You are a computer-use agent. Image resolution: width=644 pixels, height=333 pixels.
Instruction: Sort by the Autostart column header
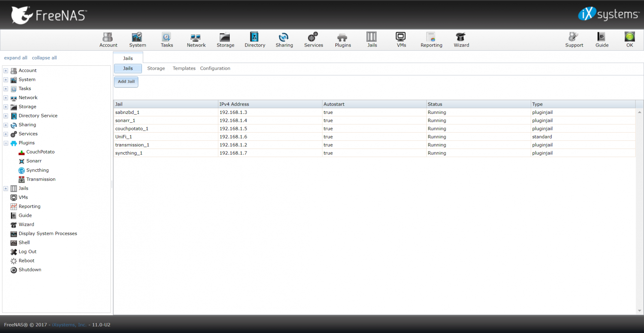(374, 104)
